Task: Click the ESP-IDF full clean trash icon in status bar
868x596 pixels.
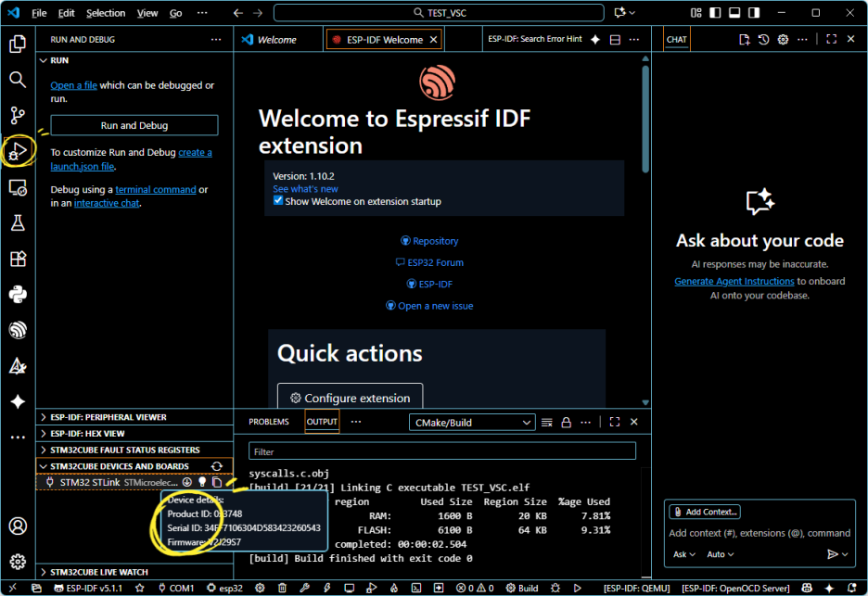Action: tap(282, 588)
